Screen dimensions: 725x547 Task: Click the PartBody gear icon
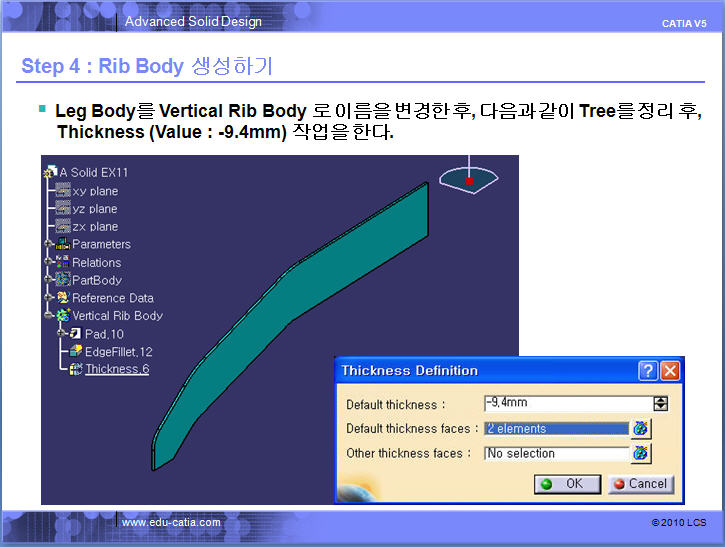(62, 280)
